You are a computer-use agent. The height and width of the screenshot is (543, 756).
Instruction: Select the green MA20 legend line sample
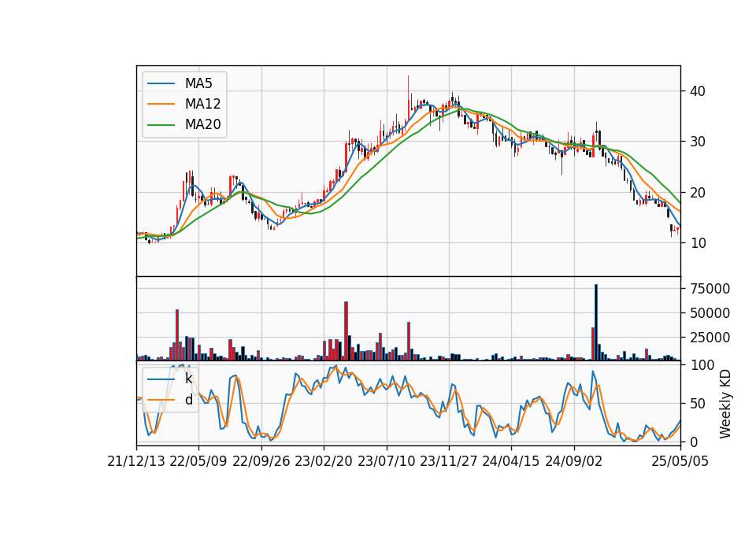coord(161,125)
